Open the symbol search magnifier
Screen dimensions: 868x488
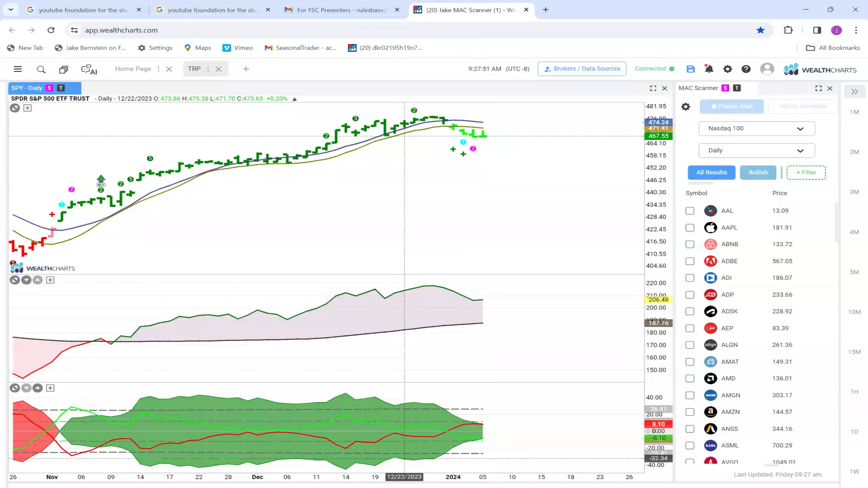click(x=41, y=69)
